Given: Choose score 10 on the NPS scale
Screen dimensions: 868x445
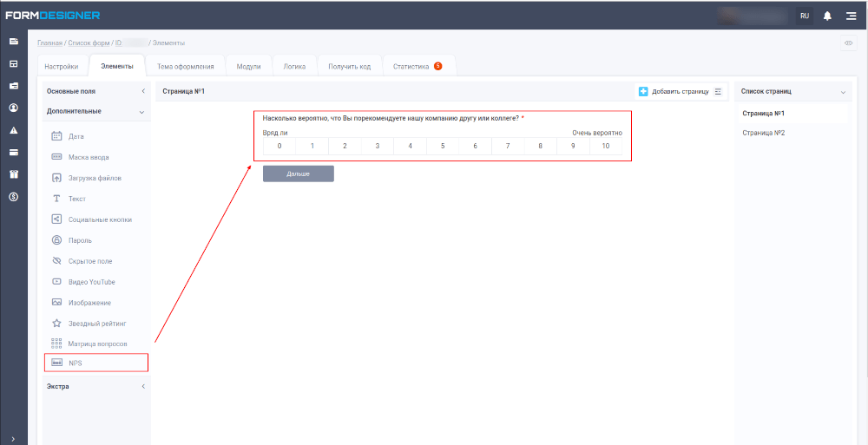Looking at the screenshot, I should pyautogui.click(x=605, y=146).
